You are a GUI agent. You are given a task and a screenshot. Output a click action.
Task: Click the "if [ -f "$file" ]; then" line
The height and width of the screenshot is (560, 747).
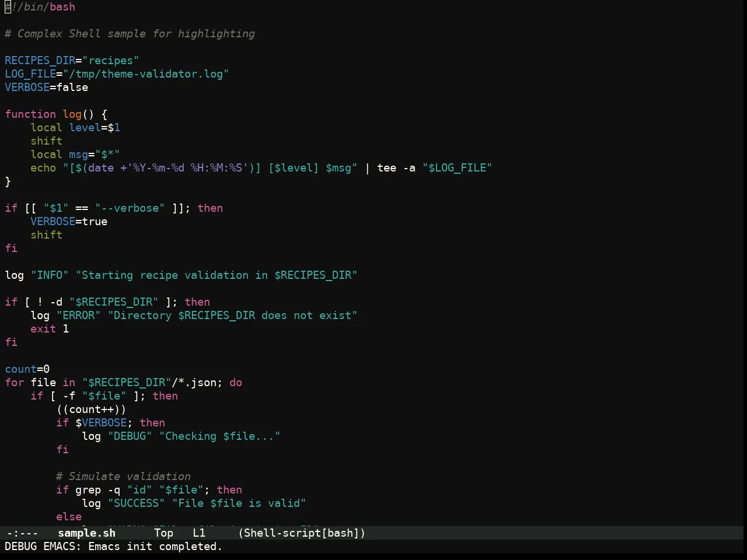[104, 396]
